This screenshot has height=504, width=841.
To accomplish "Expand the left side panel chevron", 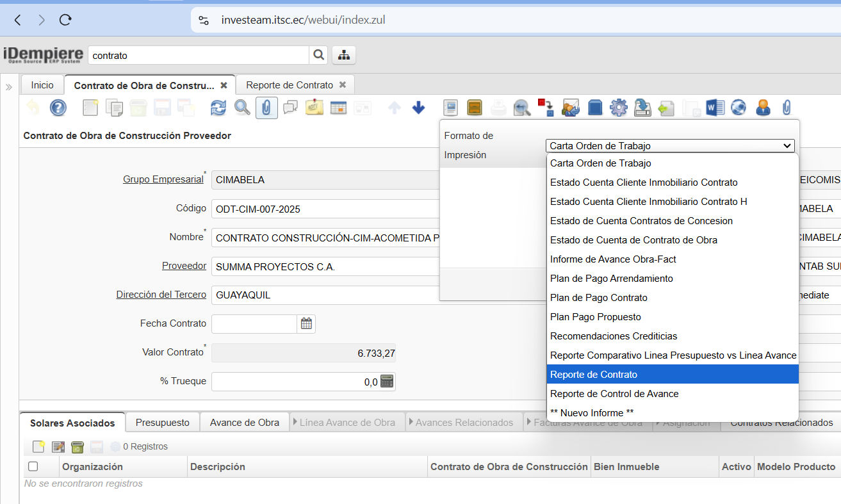I will click(x=9, y=87).
